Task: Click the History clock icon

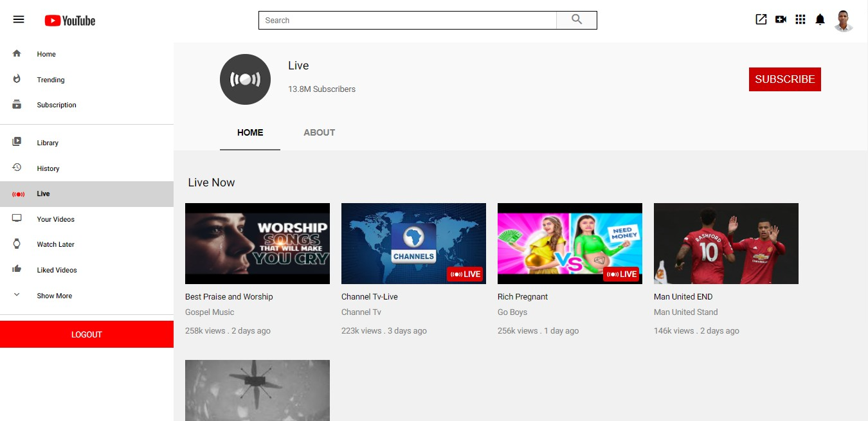Action: click(x=17, y=167)
